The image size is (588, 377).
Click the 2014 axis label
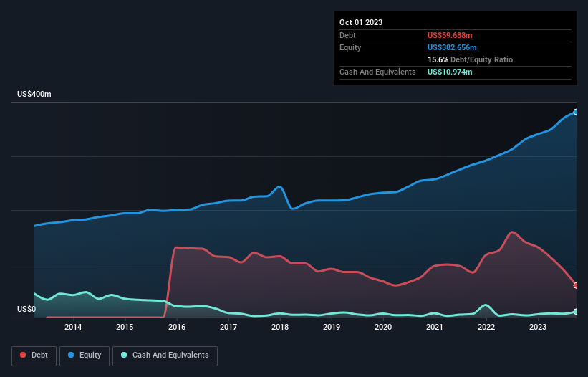[x=73, y=327]
